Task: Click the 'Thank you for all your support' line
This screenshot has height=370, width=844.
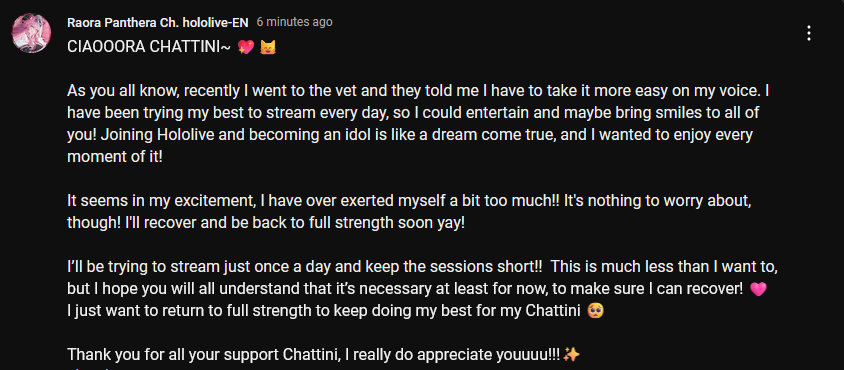Action: click(x=314, y=355)
